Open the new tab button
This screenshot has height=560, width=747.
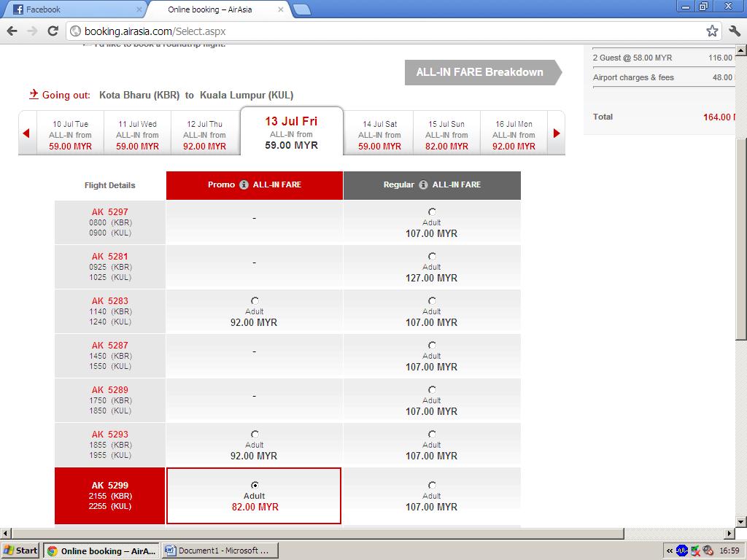[301, 9]
